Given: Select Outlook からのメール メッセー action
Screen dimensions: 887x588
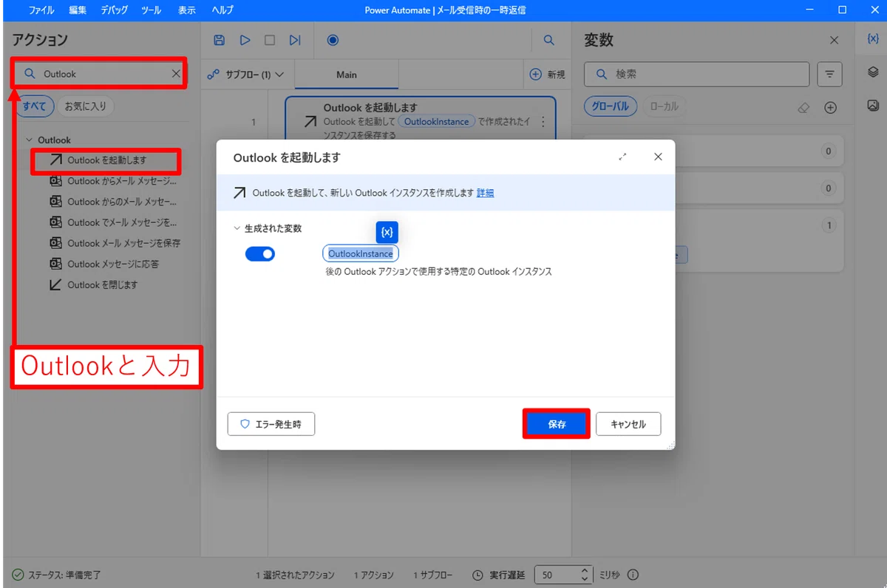Looking at the screenshot, I should 113,202.
